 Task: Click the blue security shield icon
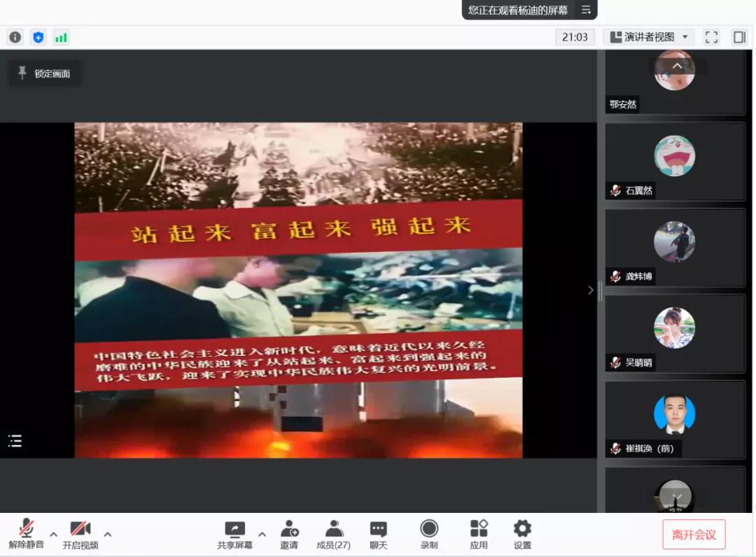point(38,37)
